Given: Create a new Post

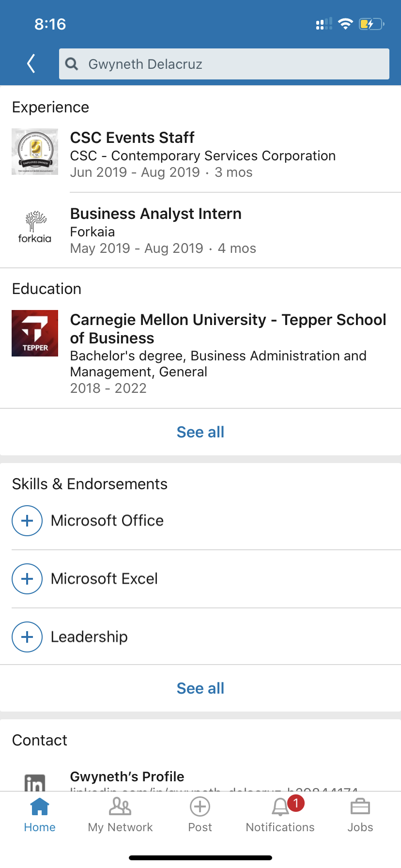Looking at the screenshot, I should coord(200,815).
